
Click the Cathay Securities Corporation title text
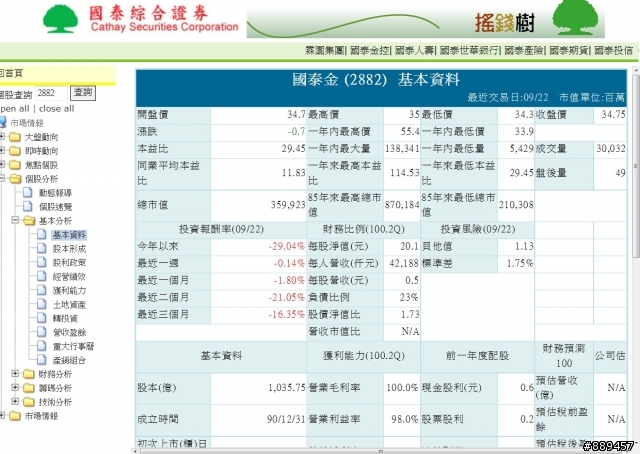(x=164, y=27)
